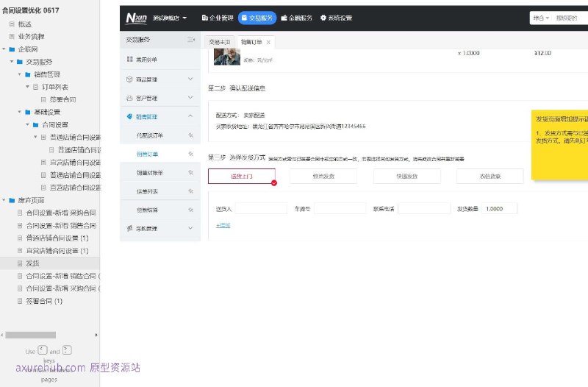The image size is (588, 387).
Task: Click the grid icon next to 常用菜单
Action: [130, 59]
